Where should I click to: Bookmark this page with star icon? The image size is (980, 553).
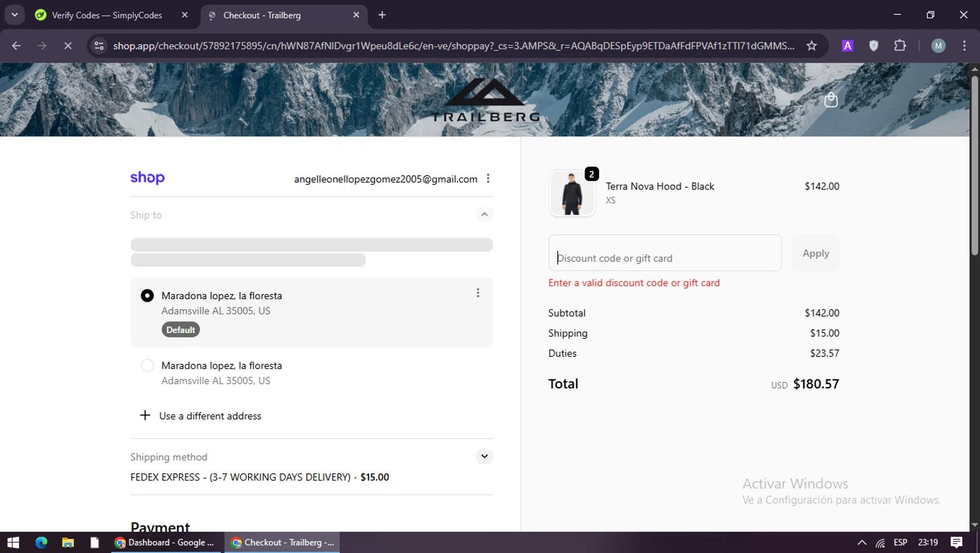[x=811, y=46]
